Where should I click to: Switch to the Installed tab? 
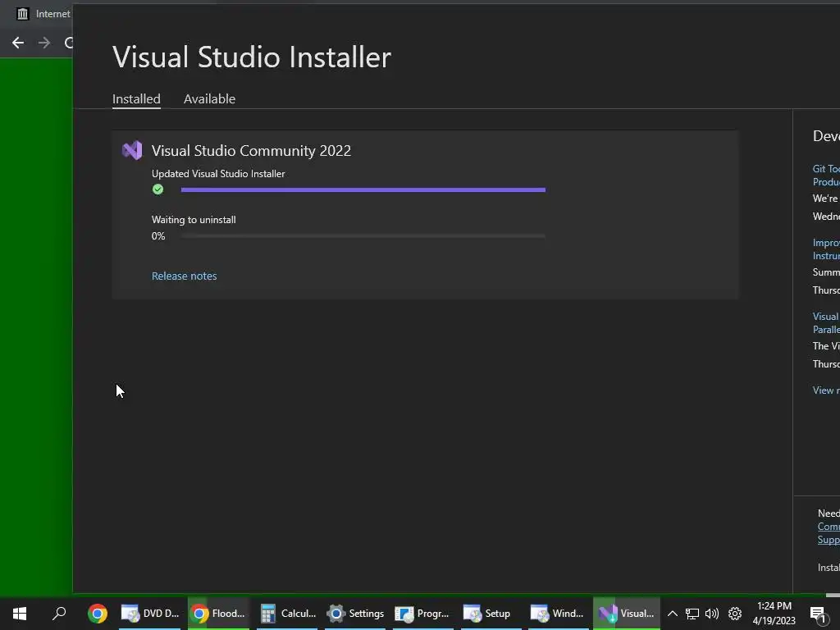click(136, 99)
